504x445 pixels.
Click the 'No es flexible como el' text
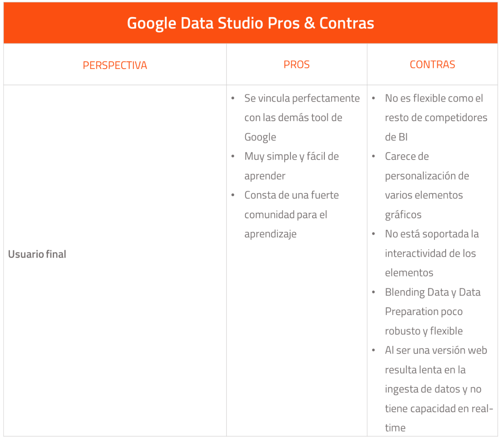[434, 98]
